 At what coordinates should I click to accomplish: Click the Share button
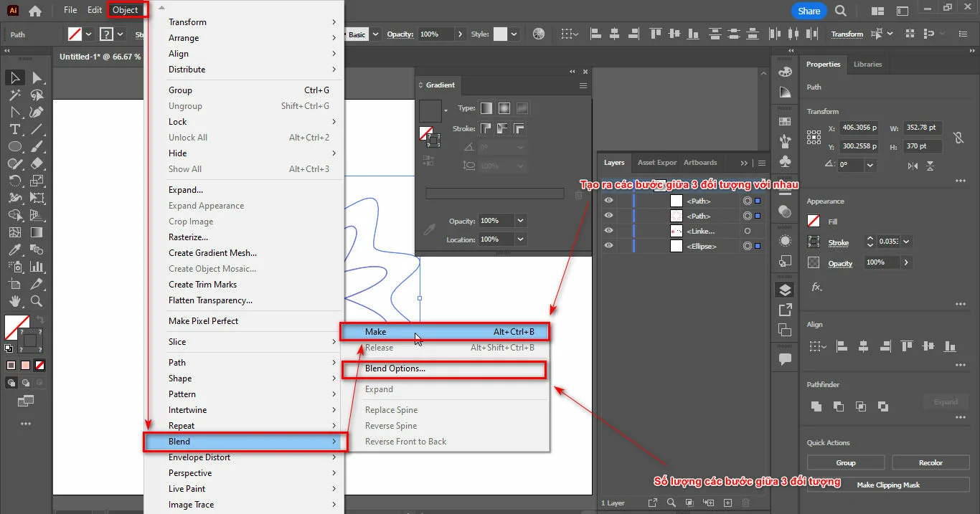pyautogui.click(x=809, y=11)
